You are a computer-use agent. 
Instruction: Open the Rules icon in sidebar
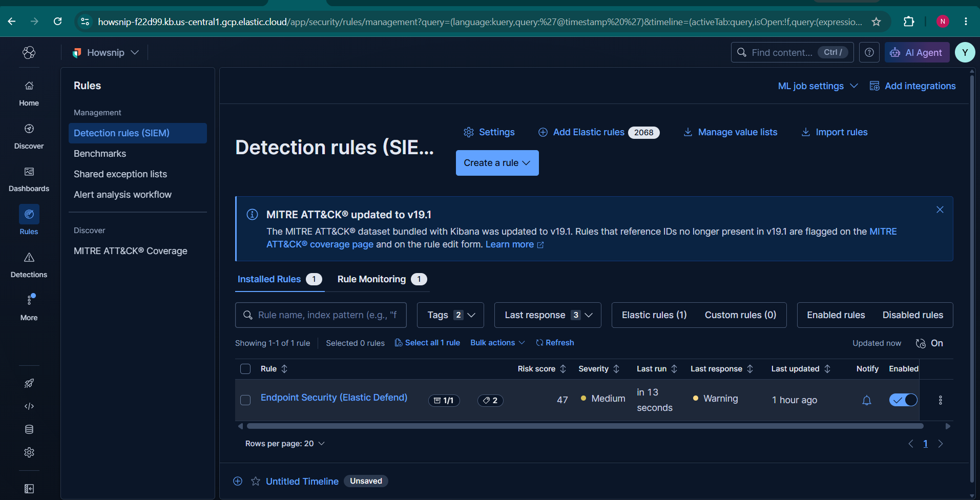click(29, 214)
